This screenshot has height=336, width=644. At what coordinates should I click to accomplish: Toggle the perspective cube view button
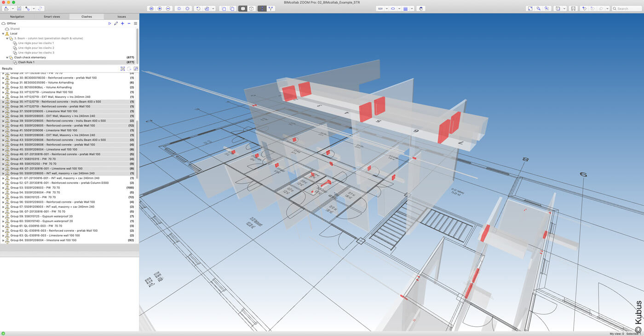point(252,9)
